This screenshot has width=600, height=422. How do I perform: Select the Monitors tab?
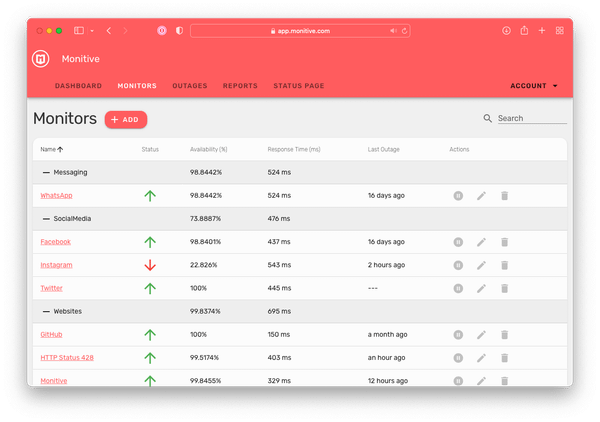(137, 86)
